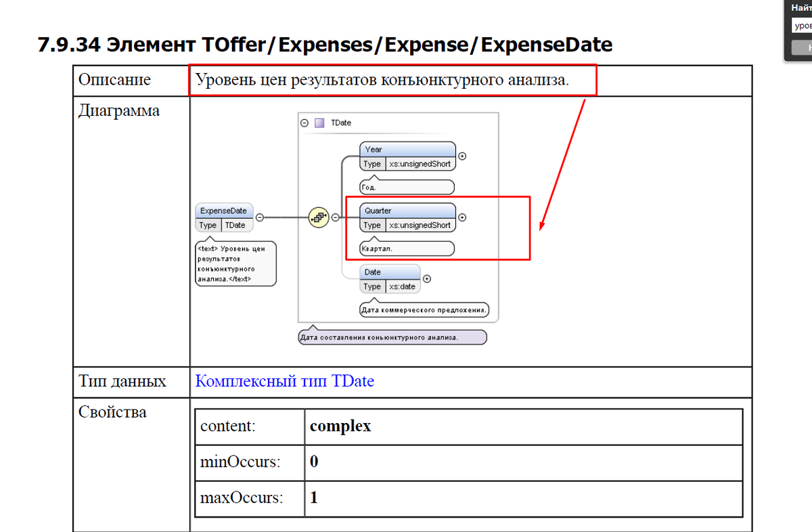Collapse the sequence group with the minus icon
812x532 pixels.
click(336, 217)
